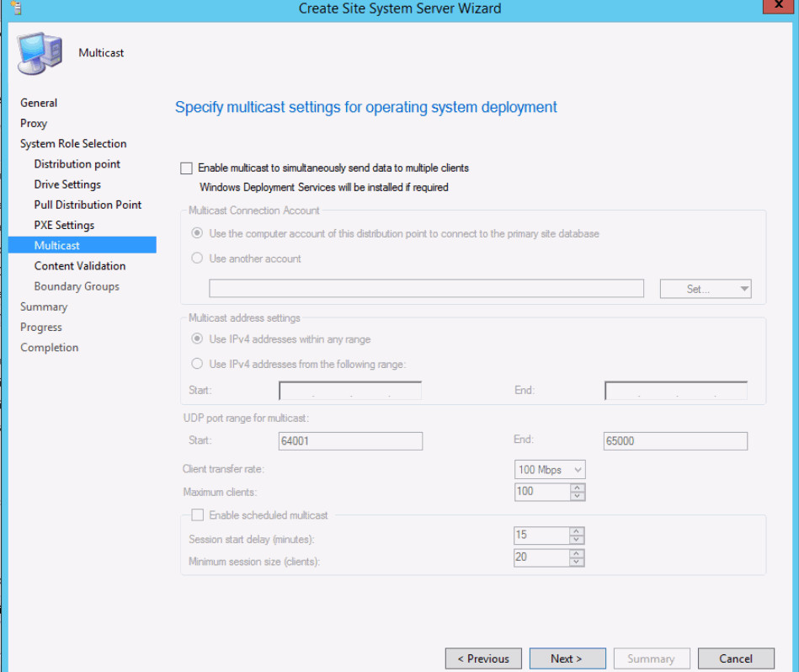Click 'Multicast address settings' group label
Image resolution: width=799 pixels, height=672 pixels.
(244, 318)
